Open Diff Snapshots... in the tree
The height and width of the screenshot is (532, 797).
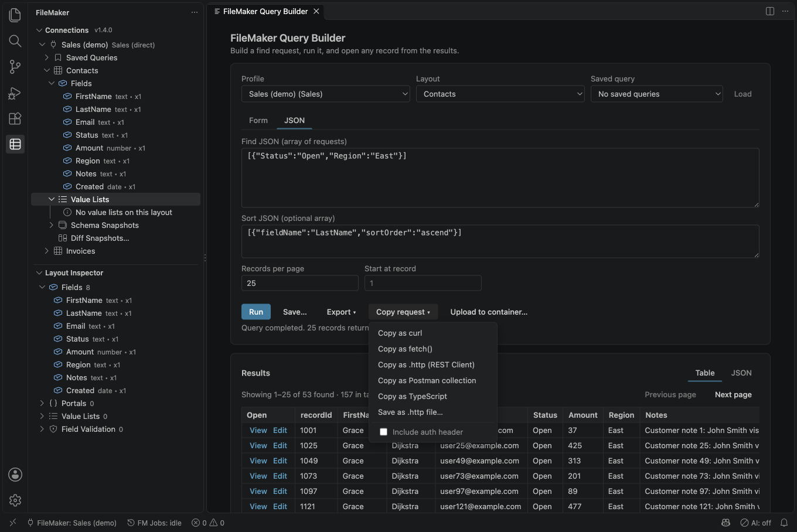point(100,238)
